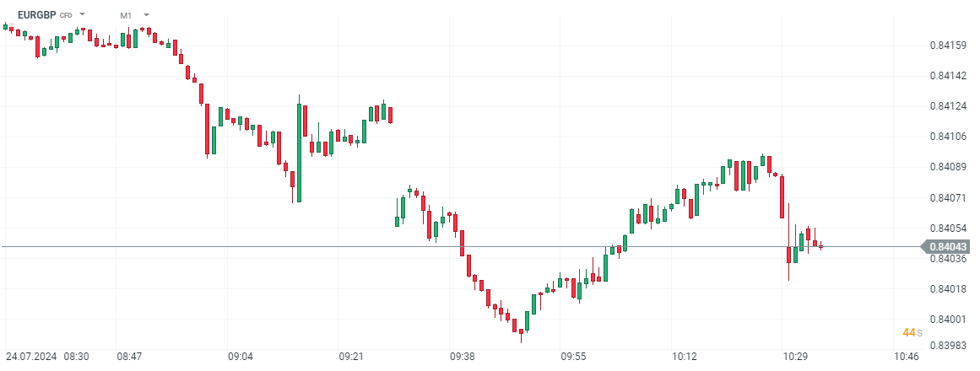The width and height of the screenshot is (980, 371).
Task: Open the EURGBP symbol dropdown arrow
Action: click(83, 14)
